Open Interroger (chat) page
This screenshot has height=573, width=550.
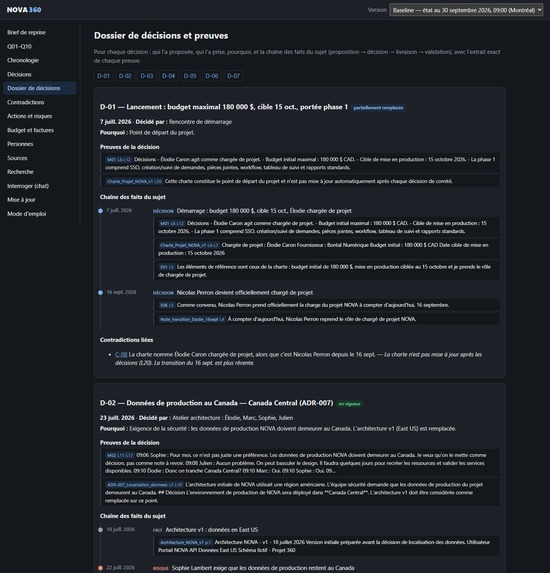pos(40,186)
